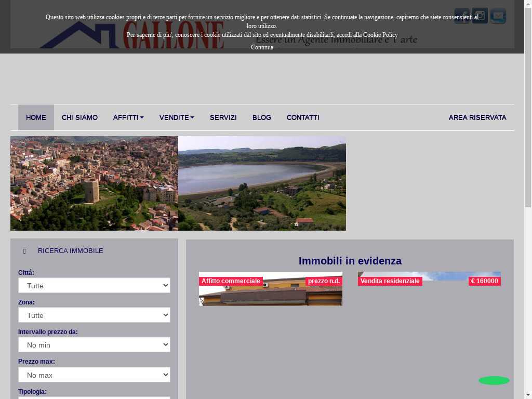
Task: Click the town aerial banner photo
Action: pos(95,183)
